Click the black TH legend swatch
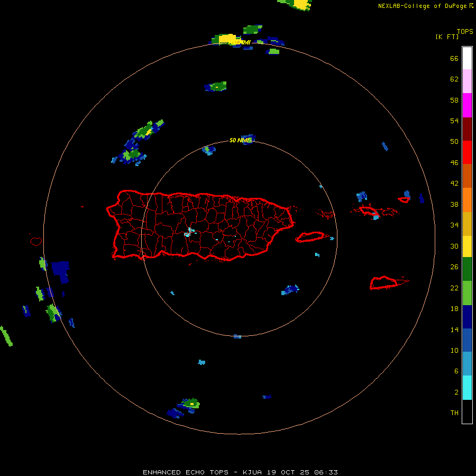Viewport: 476px width, 476px height. coord(467,411)
